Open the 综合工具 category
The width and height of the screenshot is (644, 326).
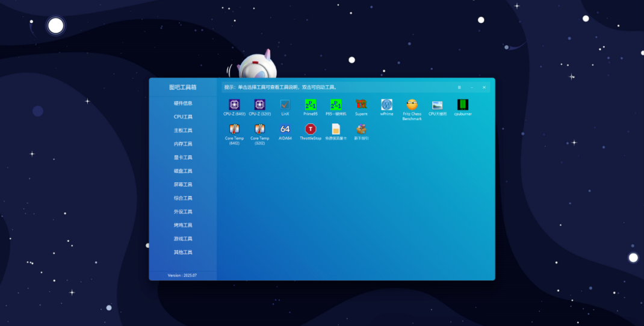(183, 198)
